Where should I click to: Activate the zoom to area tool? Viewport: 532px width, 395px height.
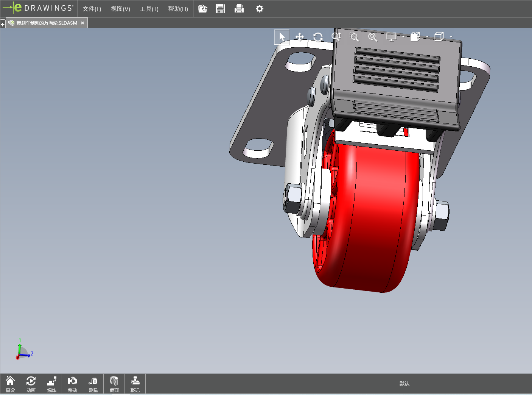click(354, 37)
